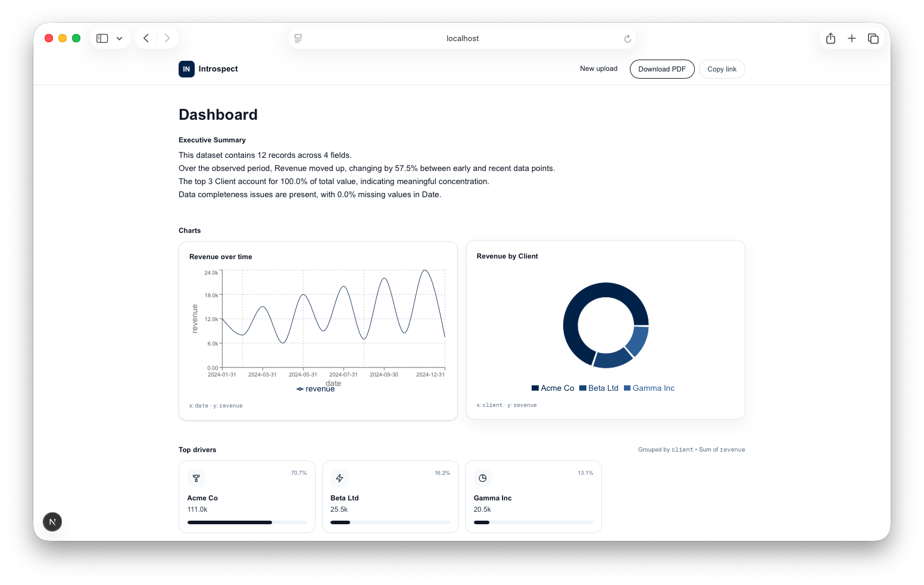
Task: Toggle the Gamma Inc legend entry
Action: tap(649, 388)
